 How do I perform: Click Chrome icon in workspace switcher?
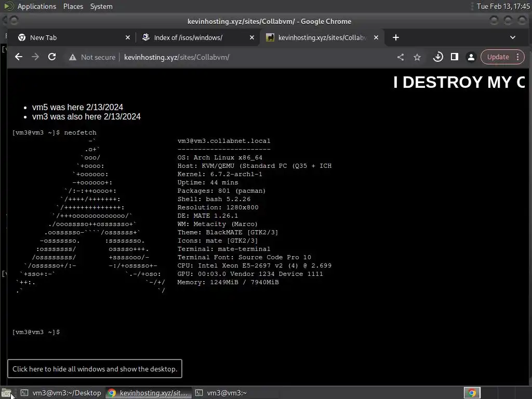point(472,393)
